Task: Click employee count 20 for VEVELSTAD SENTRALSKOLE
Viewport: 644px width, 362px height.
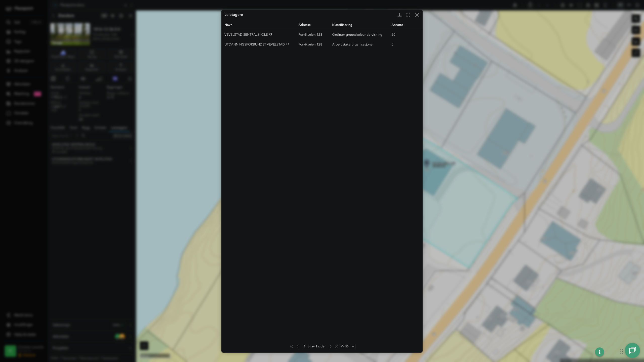Action: [393, 35]
